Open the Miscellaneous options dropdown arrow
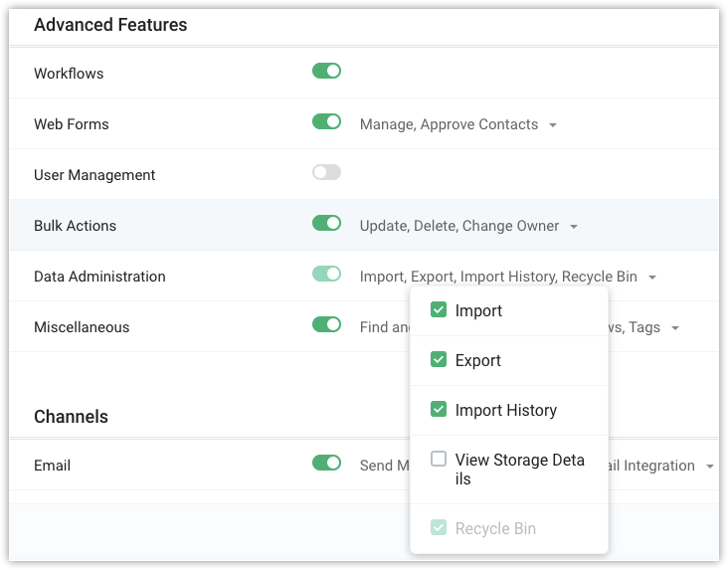 (675, 328)
